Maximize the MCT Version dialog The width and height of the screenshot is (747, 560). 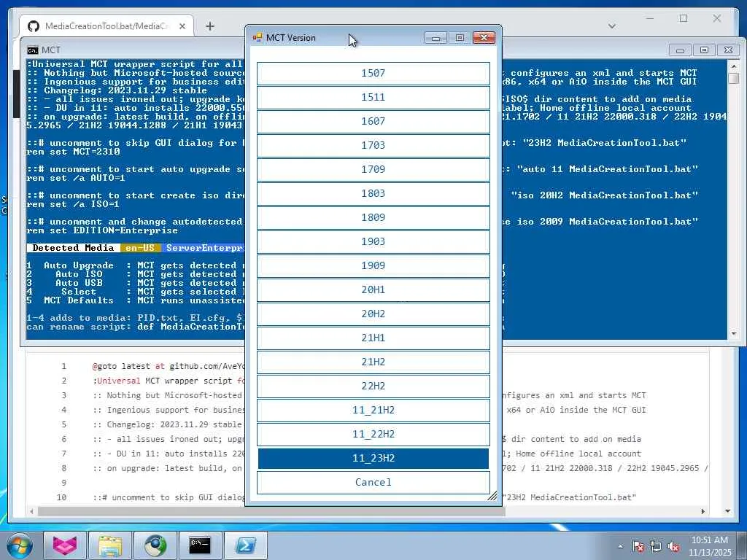(x=460, y=38)
